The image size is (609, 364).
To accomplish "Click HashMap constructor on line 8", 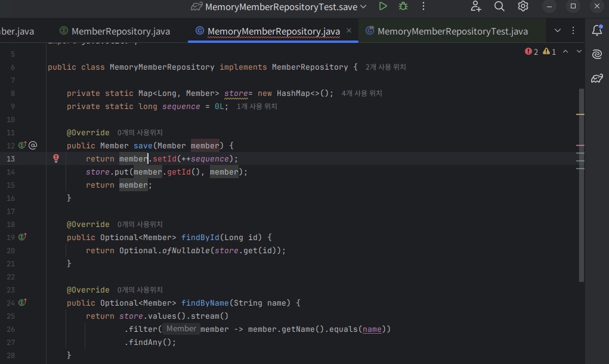I will [x=293, y=93].
